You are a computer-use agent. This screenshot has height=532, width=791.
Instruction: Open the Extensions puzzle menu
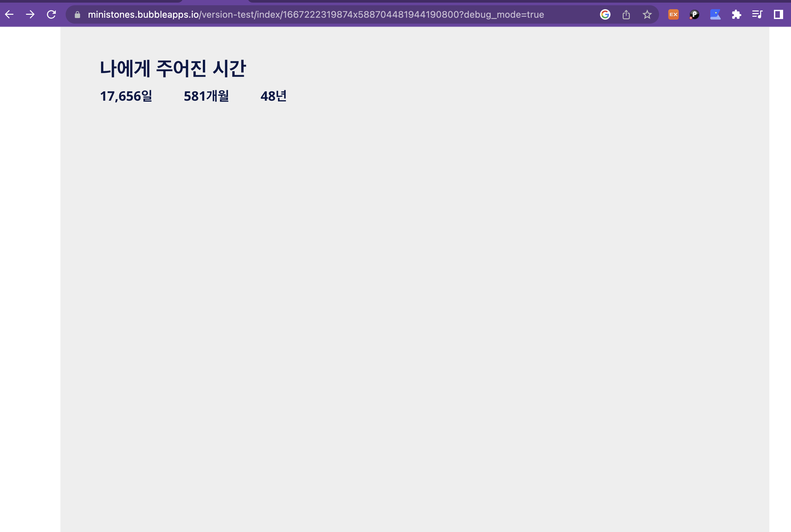click(736, 14)
